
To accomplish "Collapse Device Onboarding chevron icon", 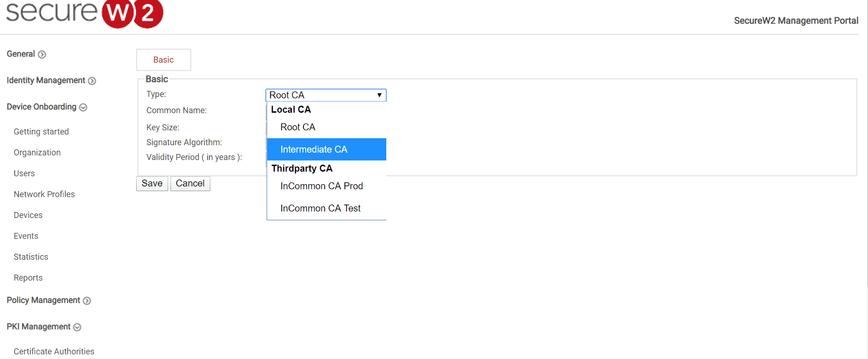I will tap(83, 107).
